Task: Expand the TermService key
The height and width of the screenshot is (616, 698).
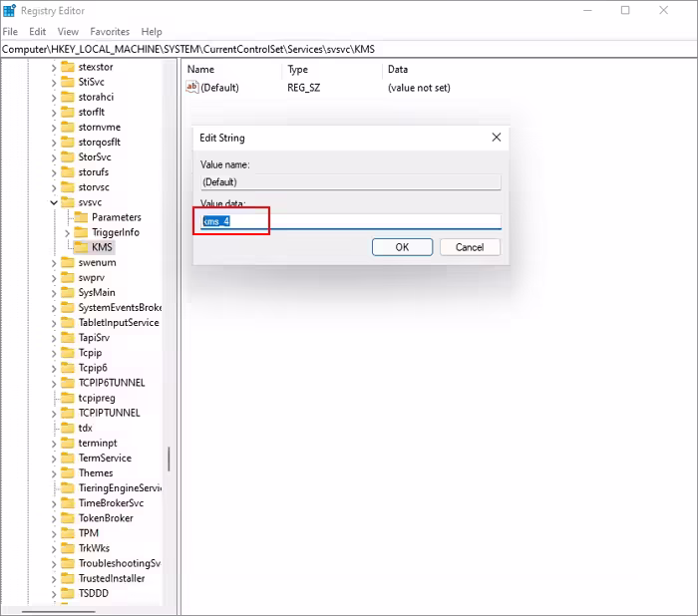Action: (54, 459)
